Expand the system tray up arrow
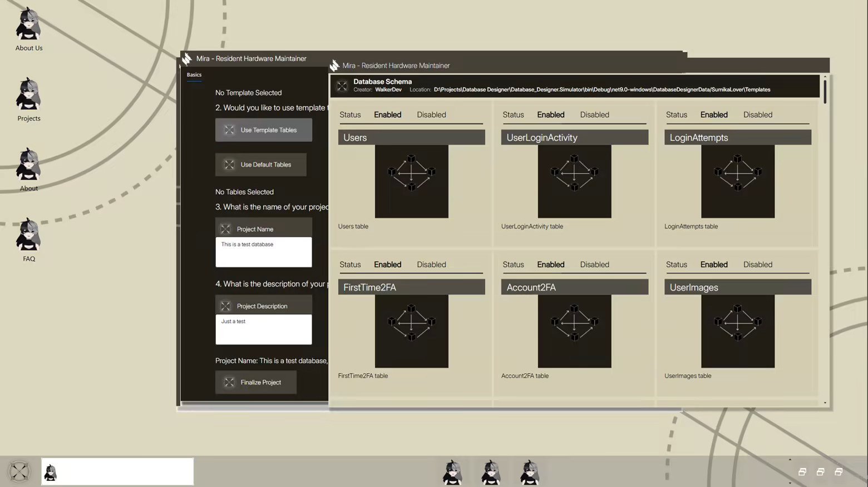Image resolution: width=868 pixels, height=487 pixels. coord(790,460)
